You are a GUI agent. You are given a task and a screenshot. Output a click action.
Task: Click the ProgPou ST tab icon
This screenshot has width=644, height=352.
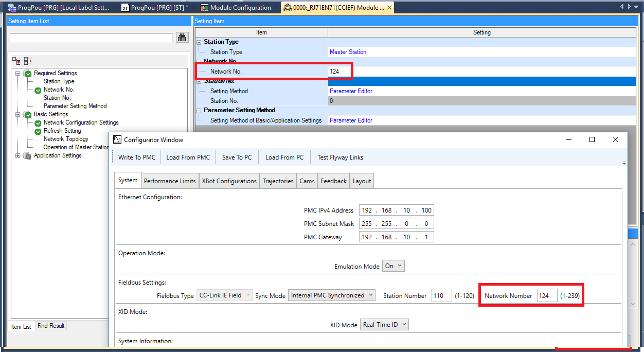(x=125, y=8)
